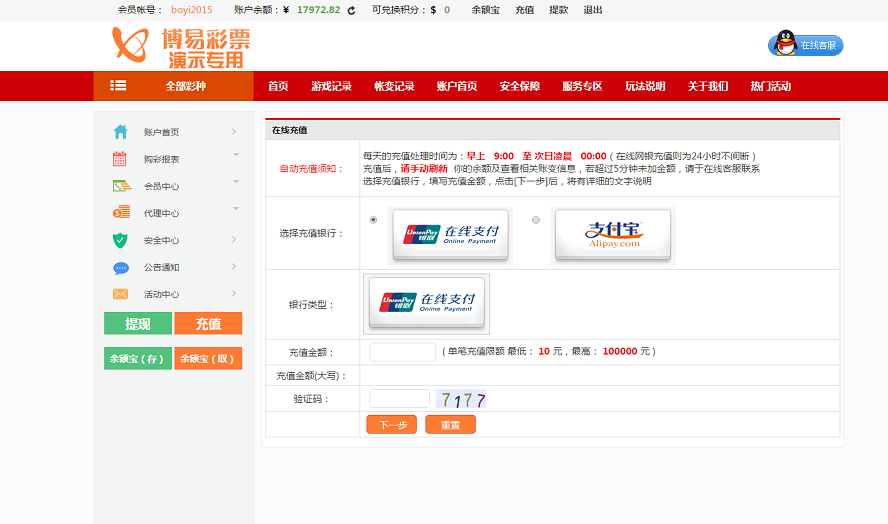This screenshot has width=888, height=524.
Task: Click the agent icon beside 代理中心
Action: (x=121, y=212)
